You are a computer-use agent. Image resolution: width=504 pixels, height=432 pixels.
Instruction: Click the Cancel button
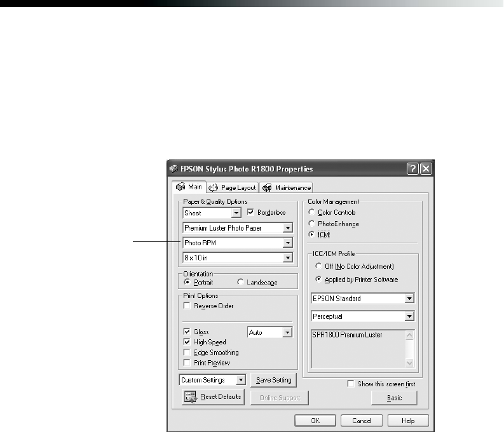(x=362, y=421)
